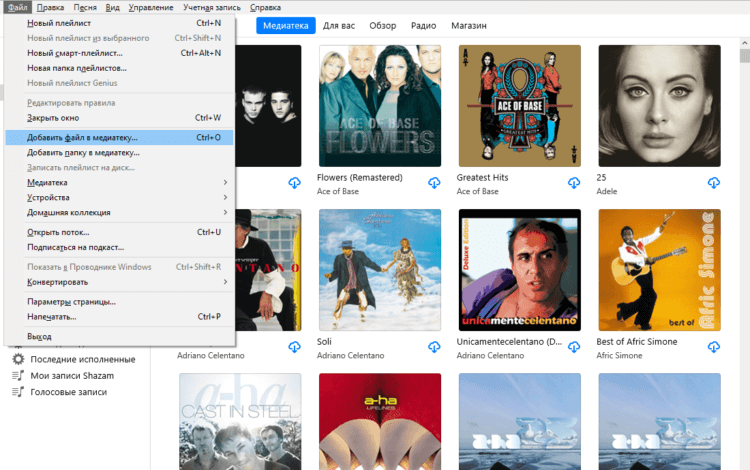The height and width of the screenshot is (470, 750).
Task: Open Параметры страницы menu entry
Action: 119,302
